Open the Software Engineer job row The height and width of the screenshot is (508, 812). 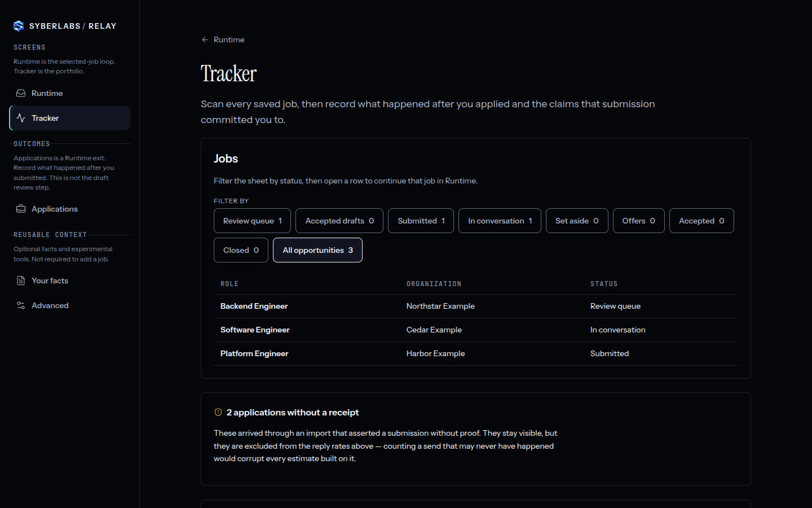pyautogui.click(x=475, y=330)
